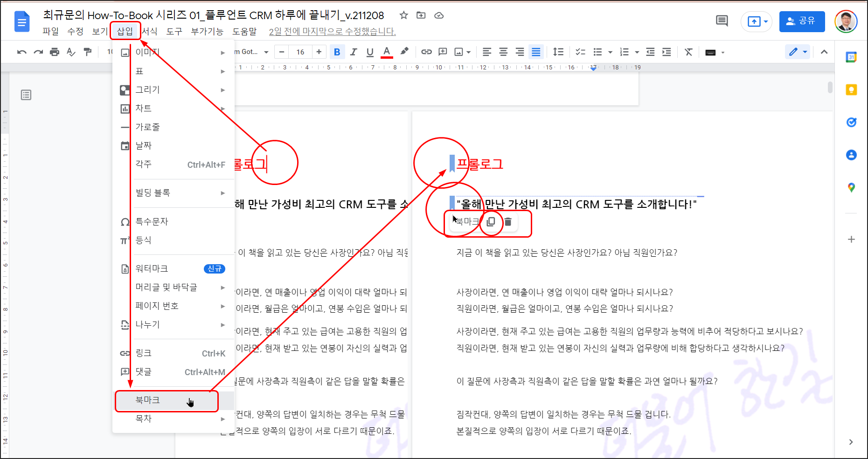The image size is (868, 459).
Task: Choose 가로줄 menu item
Action: coord(174,127)
